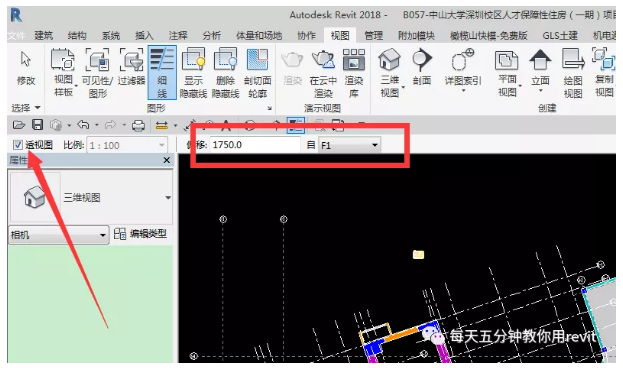Screen dimensions: 623x368
Task: Click the open folder icon in quick access toolbar
Action: click(19, 125)
